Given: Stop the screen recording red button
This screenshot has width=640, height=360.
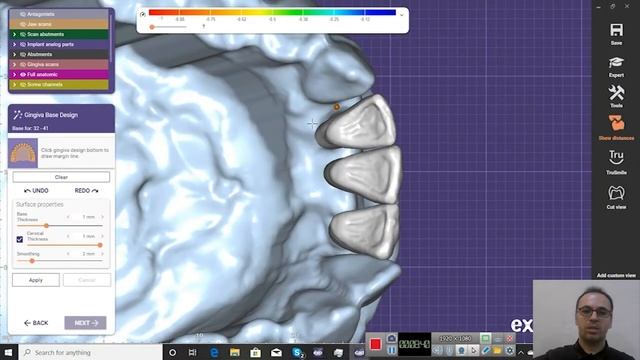Looking at the screenshot, I should (376, 344).
